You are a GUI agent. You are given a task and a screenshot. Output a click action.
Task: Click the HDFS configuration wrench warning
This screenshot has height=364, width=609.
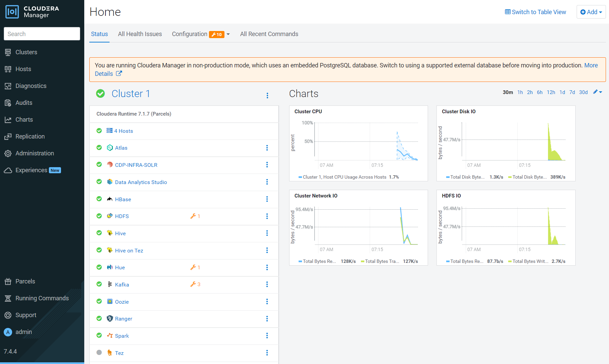[195, 216]
